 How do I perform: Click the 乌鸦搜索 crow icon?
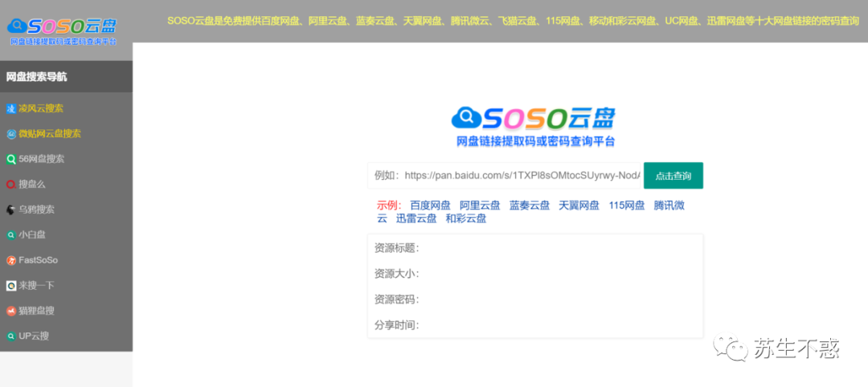coord(11,210)
